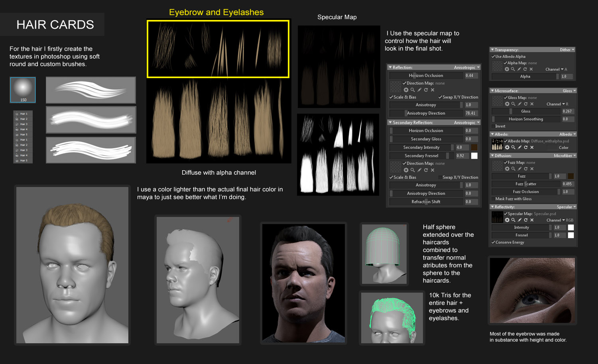The height and width of the screenshot is (364, 598).
Task: Toggle Use Albedo Alpha checkbox
Action: tap(493, 56)
